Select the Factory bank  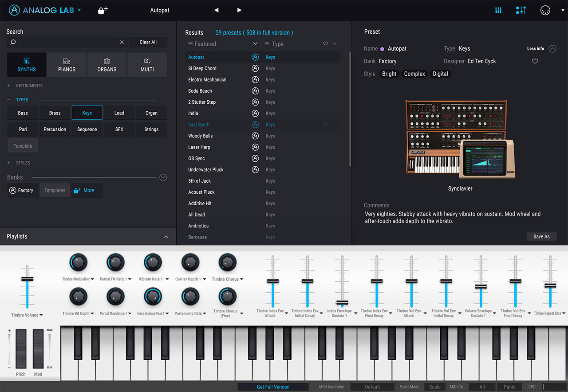22,190
